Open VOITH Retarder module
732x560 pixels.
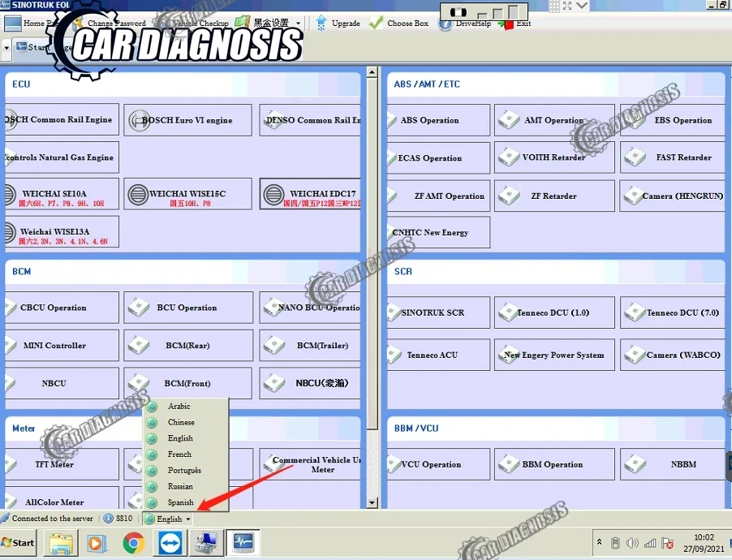tap(554, 158)
